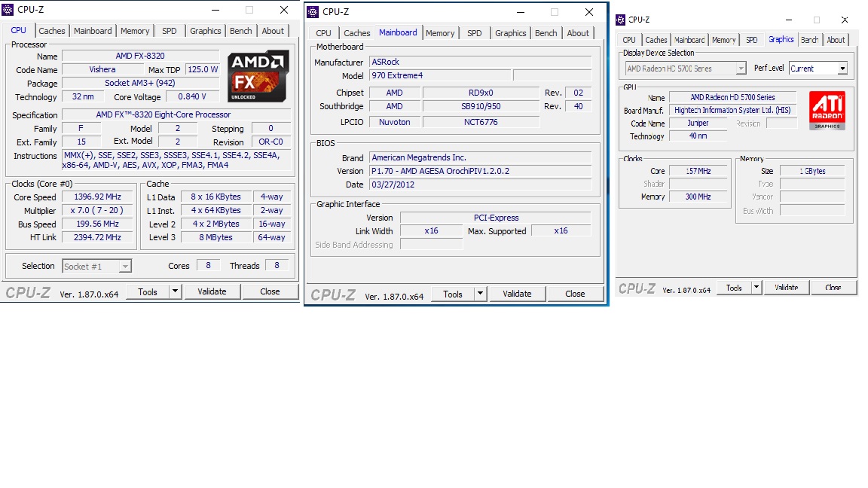Select the SPD tab in the middle window
The height and width of the screenshot is (488, 868).
(x=475, y=33)
